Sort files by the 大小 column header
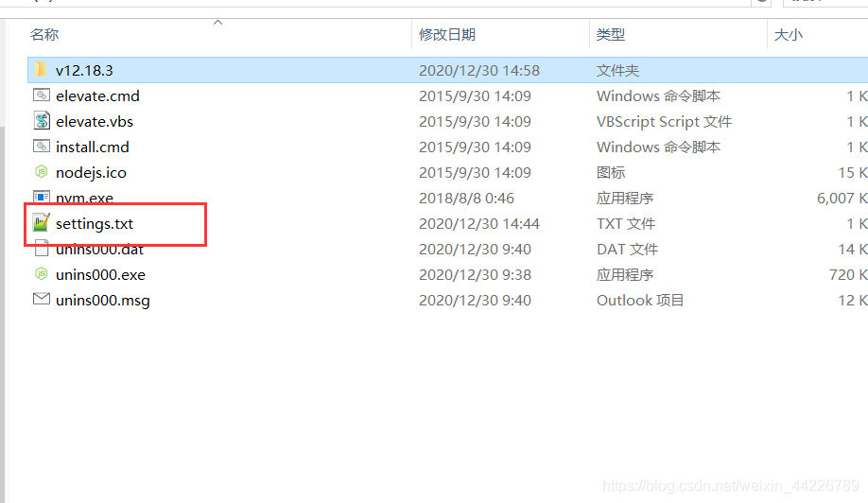 (x=789, y=34)
